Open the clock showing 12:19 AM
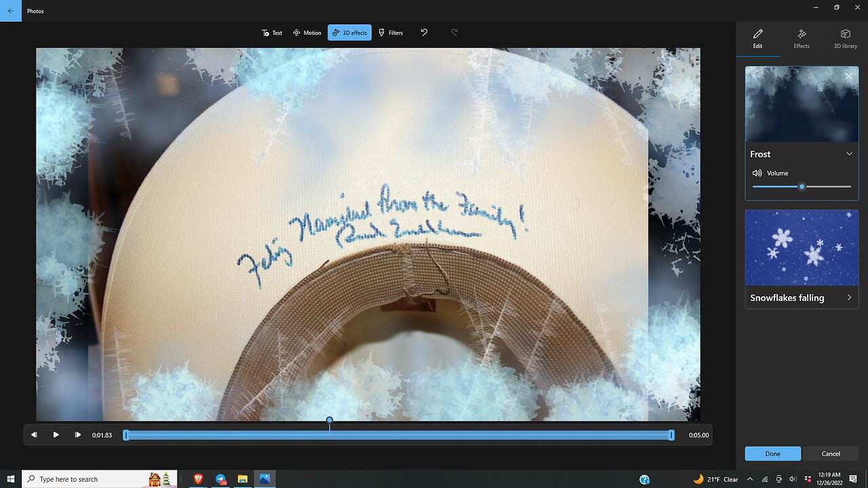The image size is (868, 488). click(829, 479)
